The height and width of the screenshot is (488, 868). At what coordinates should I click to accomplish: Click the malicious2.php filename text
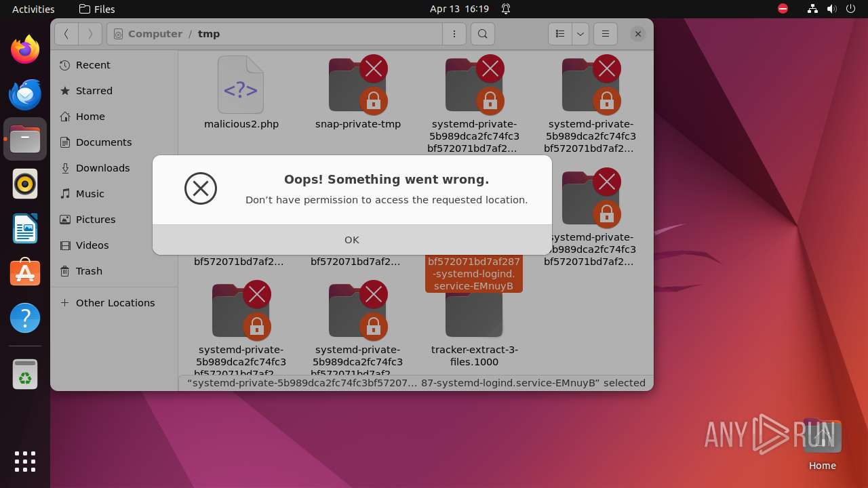coord(241,124)
